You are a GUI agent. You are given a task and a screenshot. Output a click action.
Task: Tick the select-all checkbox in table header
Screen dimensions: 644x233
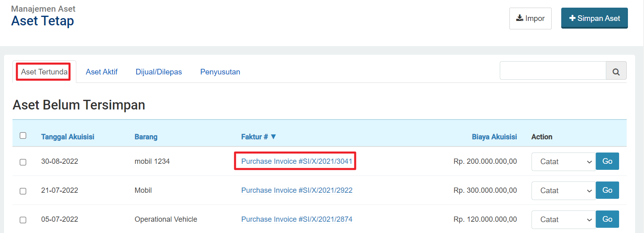point(23,136)
